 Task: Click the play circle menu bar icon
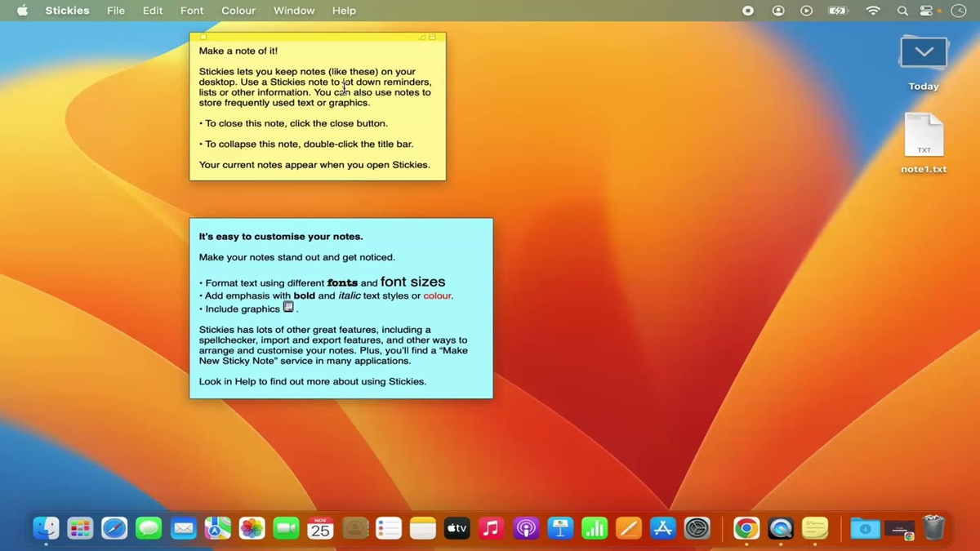(x=807, y=11)
